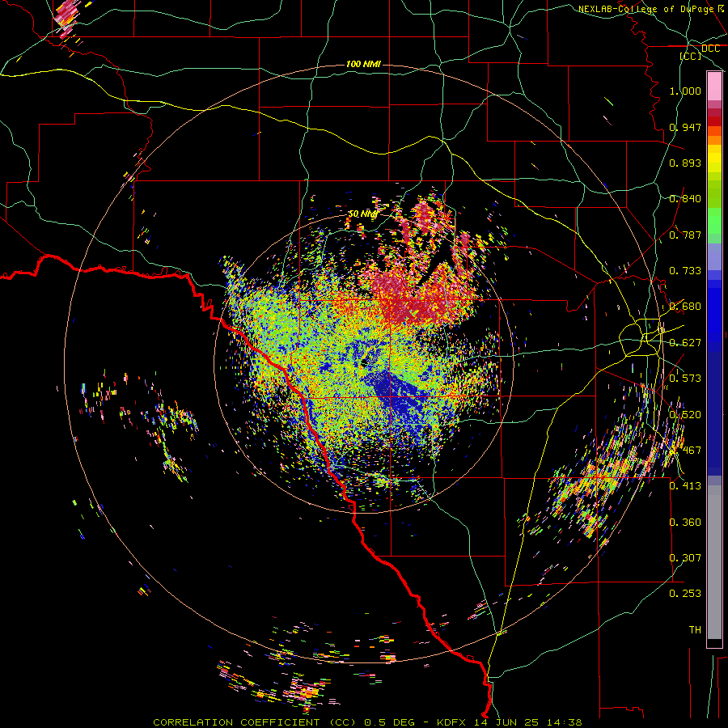
Task: Click the 0.307 scale value
Action: (685, 558)
